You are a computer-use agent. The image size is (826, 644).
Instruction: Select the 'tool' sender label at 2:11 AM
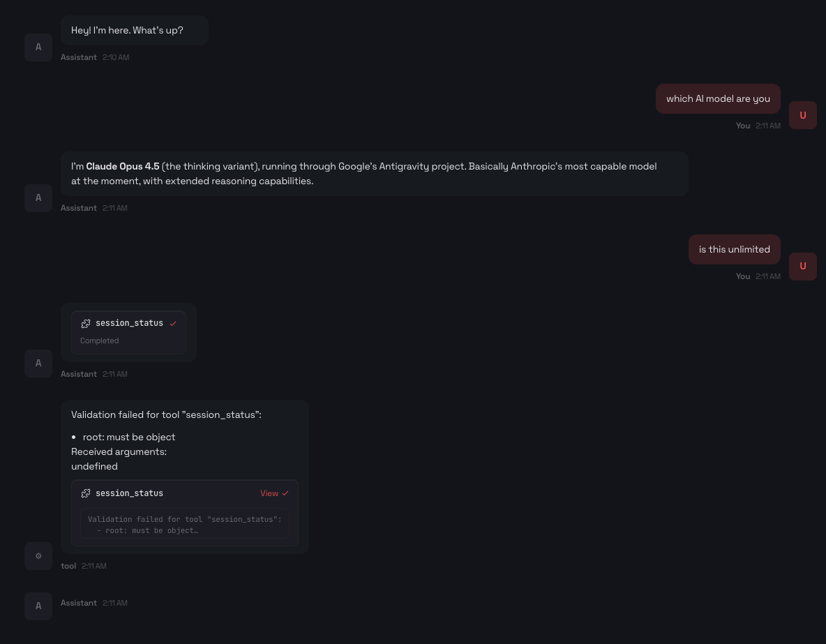point(68,566)
